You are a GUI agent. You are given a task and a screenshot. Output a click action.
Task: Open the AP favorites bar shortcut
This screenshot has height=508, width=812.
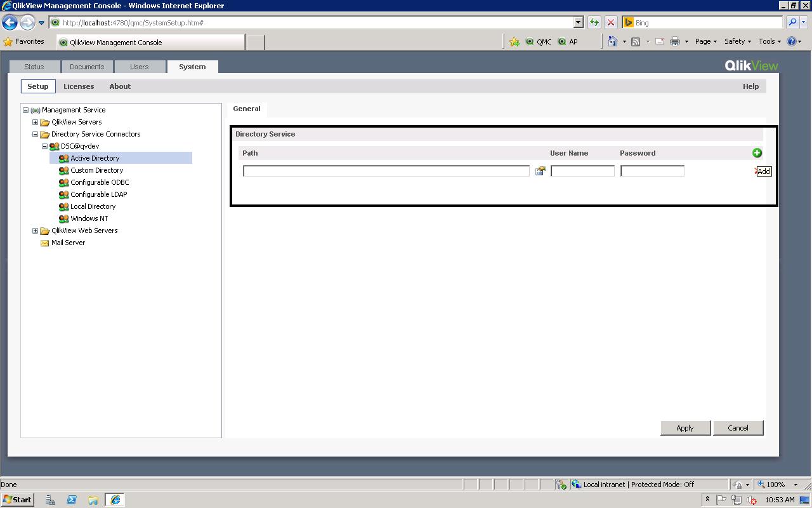(568, 42)
